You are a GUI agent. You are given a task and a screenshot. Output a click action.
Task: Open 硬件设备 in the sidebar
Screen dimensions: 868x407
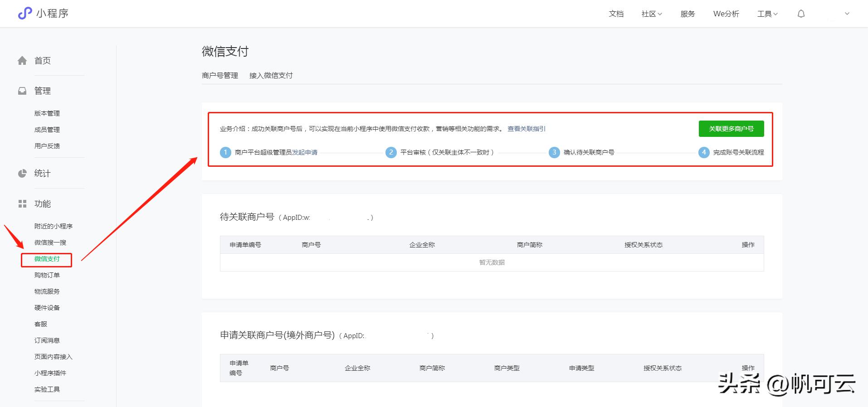tap(47, 308)
